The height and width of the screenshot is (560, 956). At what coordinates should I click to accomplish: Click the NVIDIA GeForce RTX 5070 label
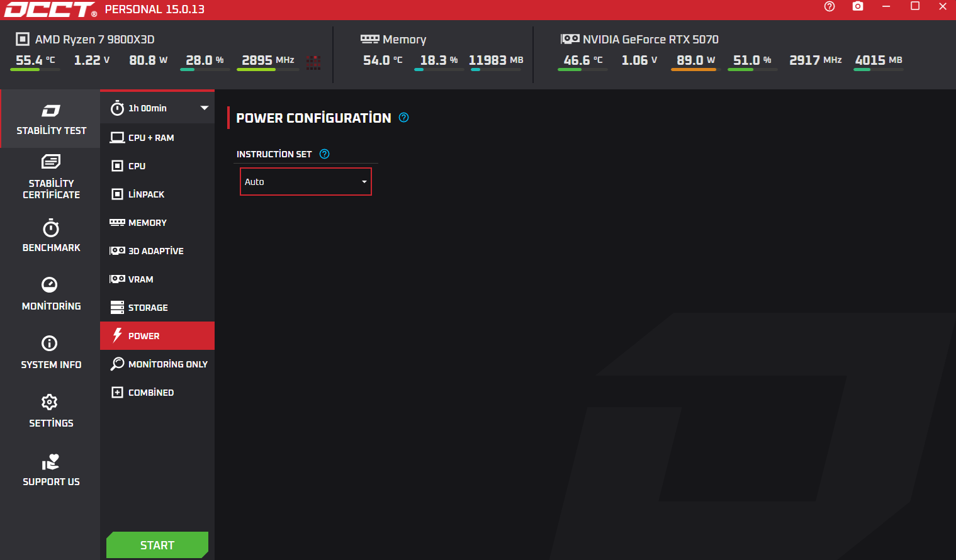point(651,40)
